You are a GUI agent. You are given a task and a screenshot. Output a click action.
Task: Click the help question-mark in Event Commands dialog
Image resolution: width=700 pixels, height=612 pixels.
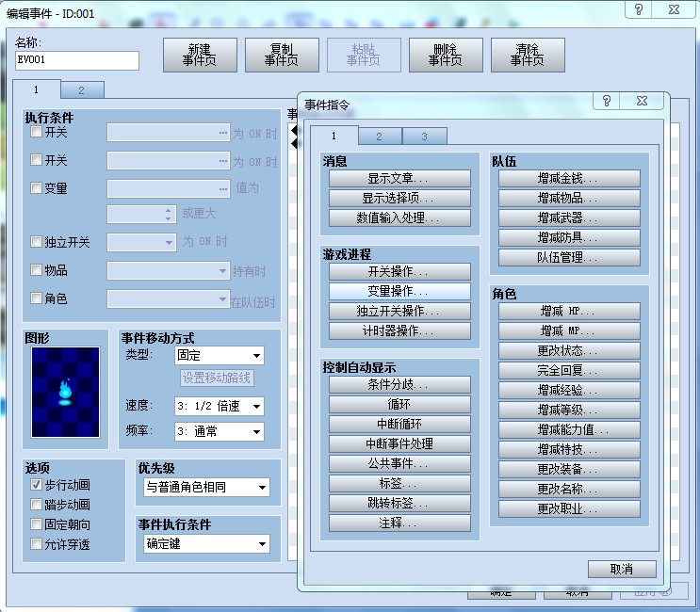[x=606, y=101]
